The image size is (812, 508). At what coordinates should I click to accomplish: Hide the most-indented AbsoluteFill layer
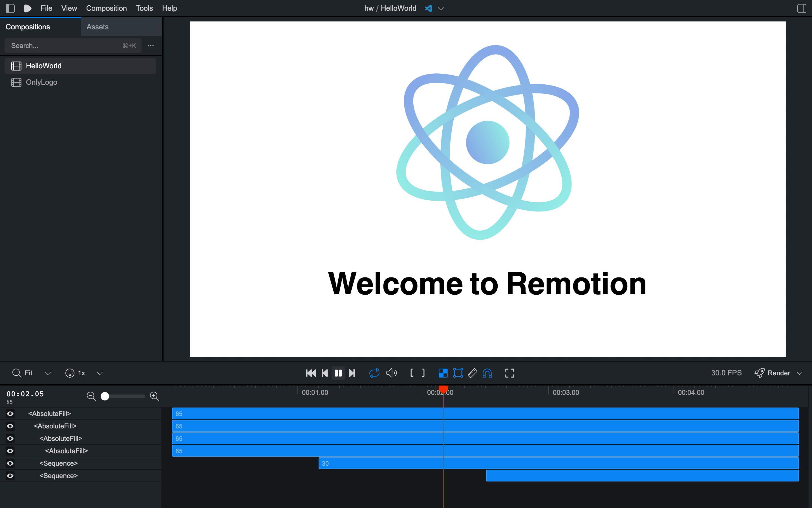(x=10, y=451)
